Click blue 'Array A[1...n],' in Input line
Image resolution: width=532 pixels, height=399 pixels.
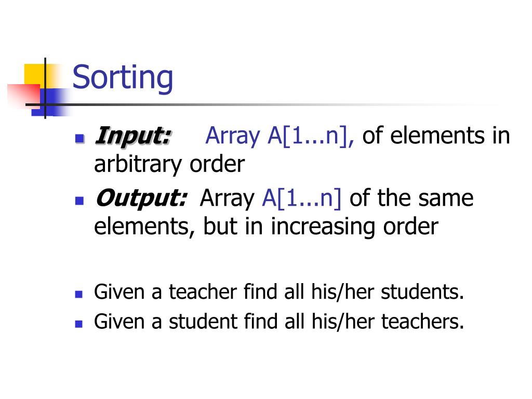(x=280, y=136)
